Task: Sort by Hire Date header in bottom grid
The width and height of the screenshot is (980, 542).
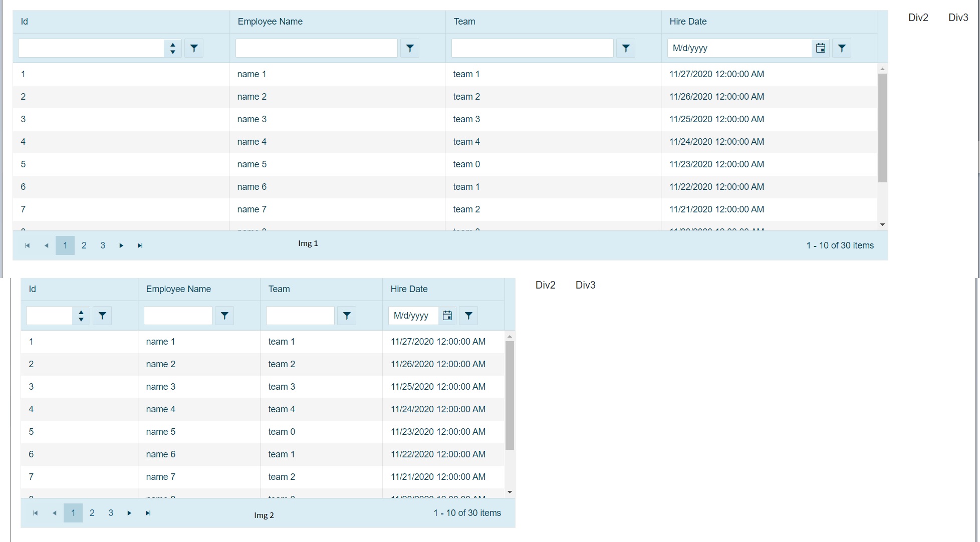Action: [409, 289]
